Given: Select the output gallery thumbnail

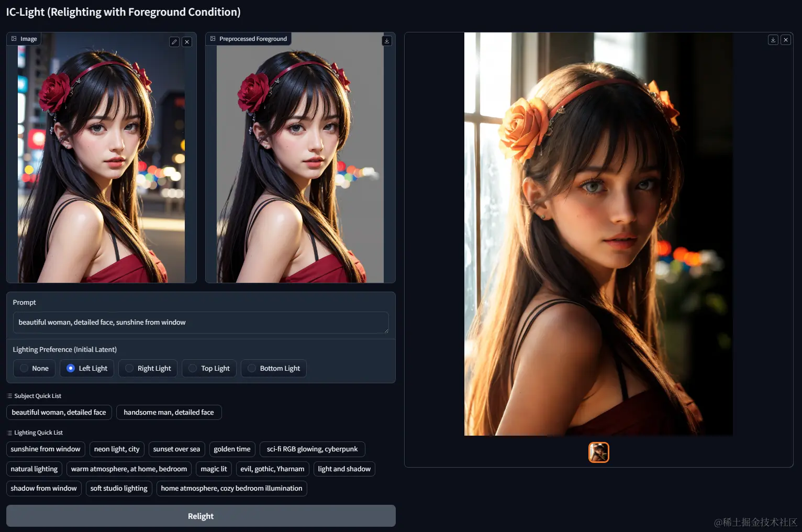Looking at the screenshot, I should pyautogui.click(x=599, y=452).
